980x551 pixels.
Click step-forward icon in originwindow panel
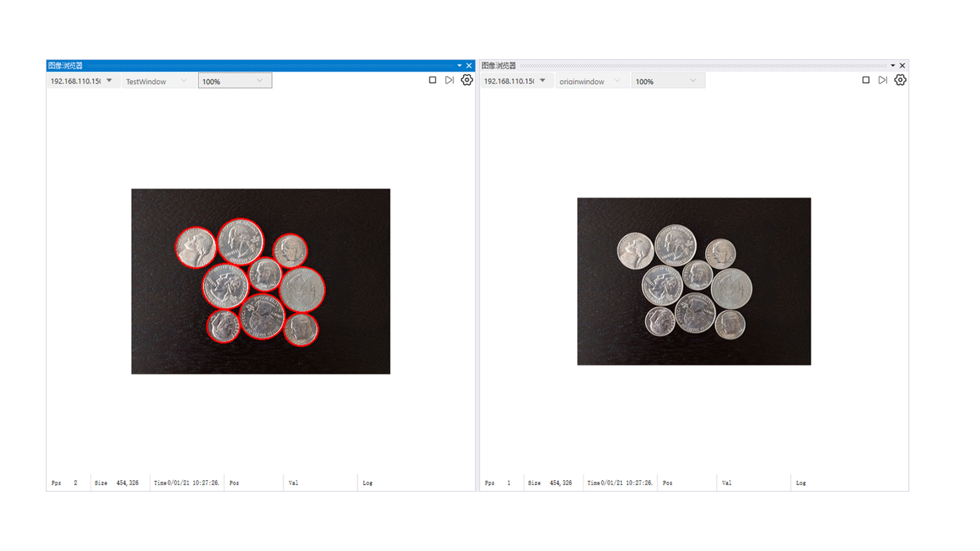coord(883,80)
